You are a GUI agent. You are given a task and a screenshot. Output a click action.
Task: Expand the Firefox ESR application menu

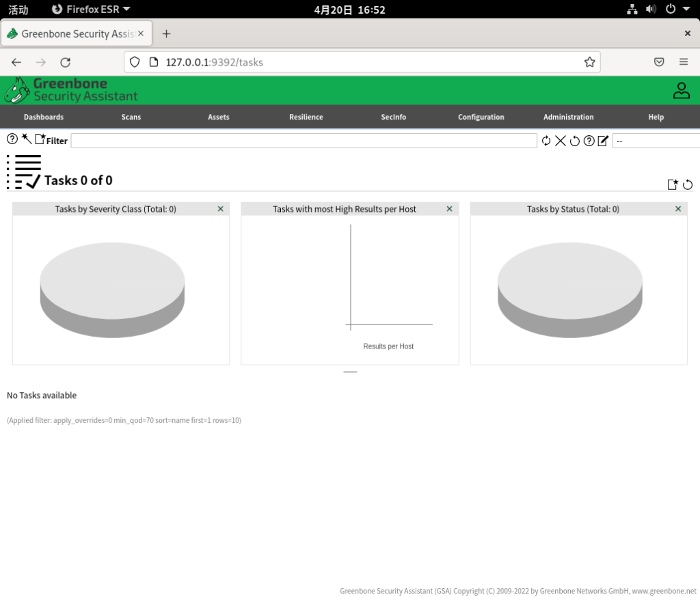click(x=92, y=10)
